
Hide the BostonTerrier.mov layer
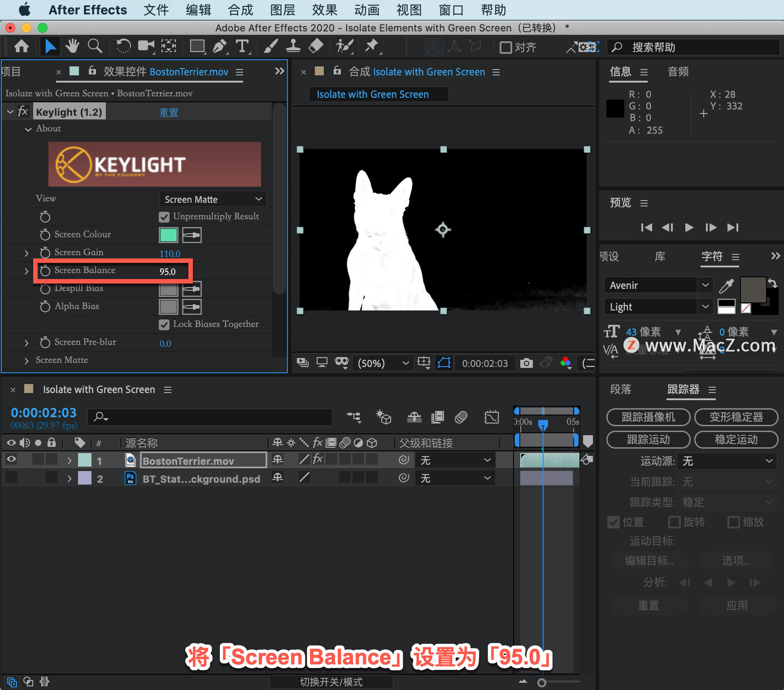11,460
